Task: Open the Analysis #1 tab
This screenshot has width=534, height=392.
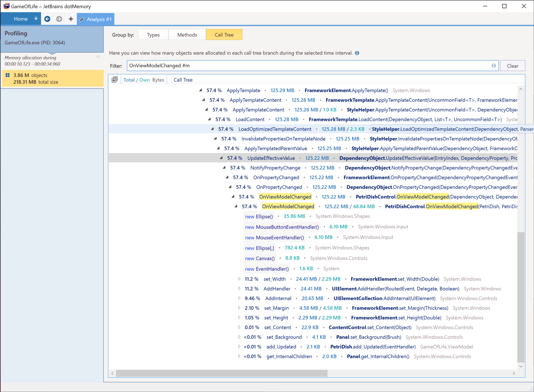Action: tap(96, 19)
